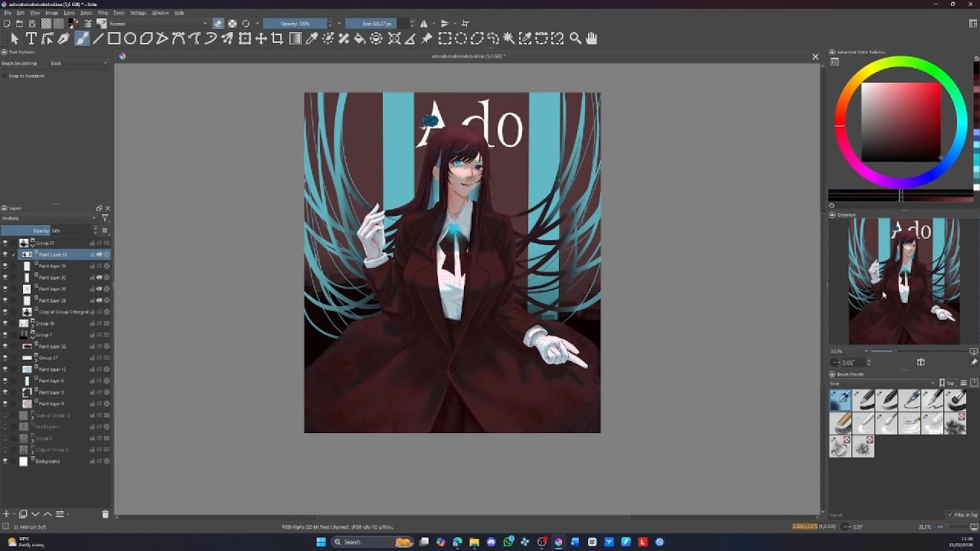Click the horizontal mirror tool icon
This screenshot has width=980, height=551.
tap(424, 24)
